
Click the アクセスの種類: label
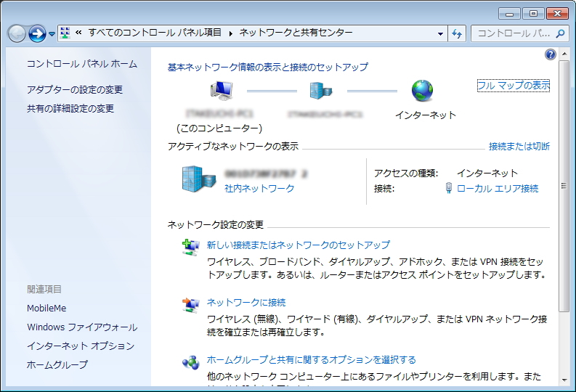click(x=406, y=173)
